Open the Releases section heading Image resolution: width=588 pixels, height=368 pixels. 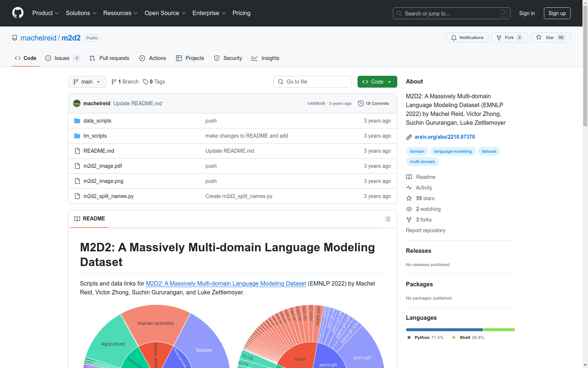pos(419,251)
